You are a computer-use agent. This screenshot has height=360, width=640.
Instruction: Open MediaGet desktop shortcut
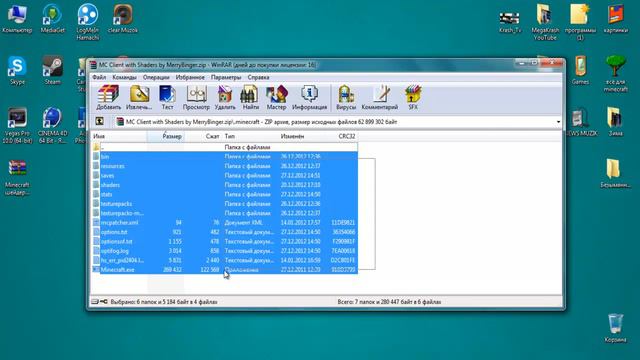pyautogui.click(x=52, y=19)
